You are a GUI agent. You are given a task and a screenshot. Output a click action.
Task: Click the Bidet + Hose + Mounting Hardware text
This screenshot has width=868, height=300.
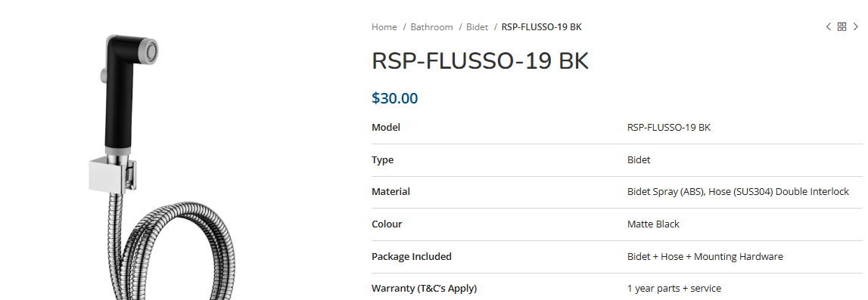pos(705,257)
